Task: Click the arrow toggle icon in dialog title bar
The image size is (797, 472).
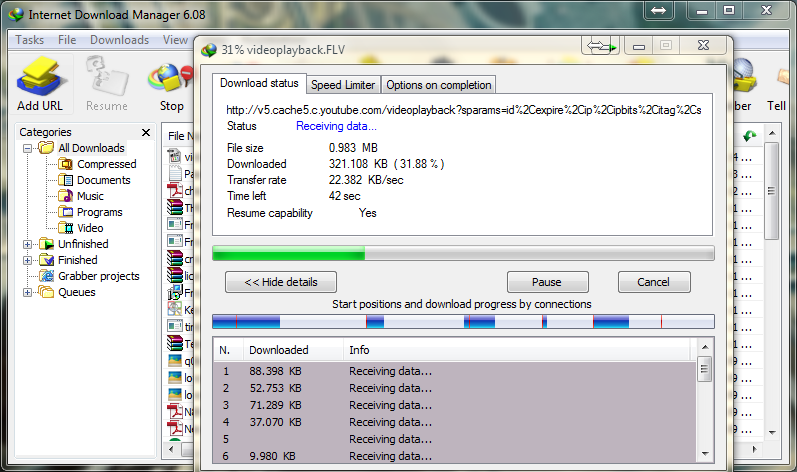Action: [x=601, y=46]
